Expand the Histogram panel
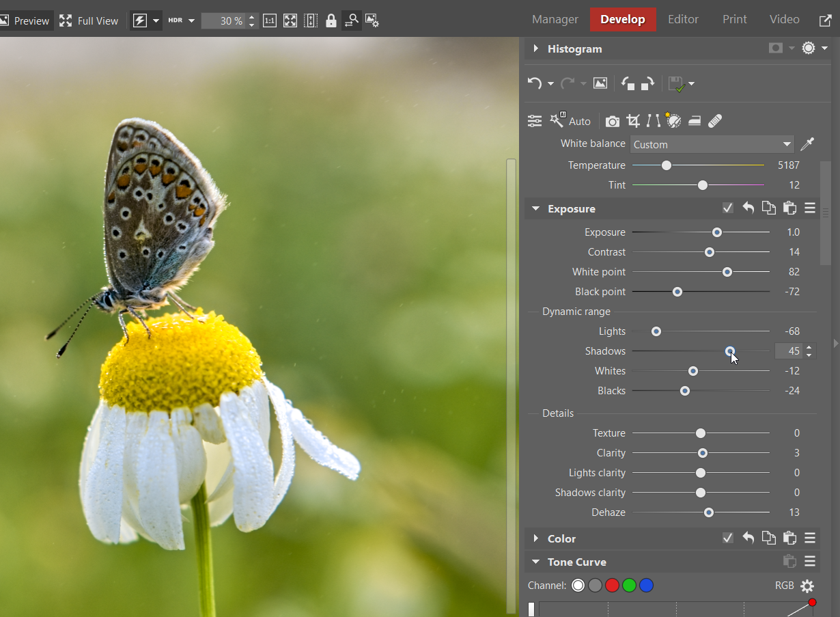 coord(536,49)
